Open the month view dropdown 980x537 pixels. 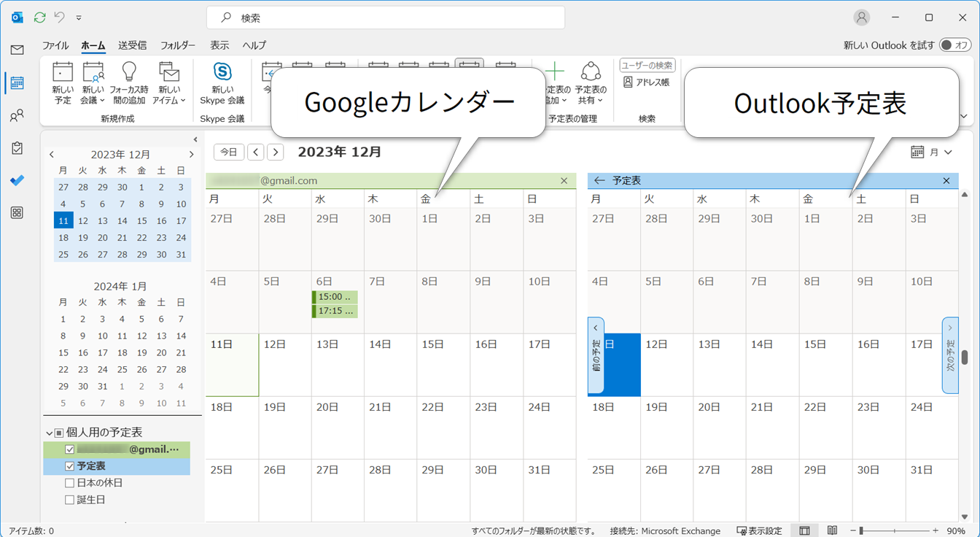point(933,152)
